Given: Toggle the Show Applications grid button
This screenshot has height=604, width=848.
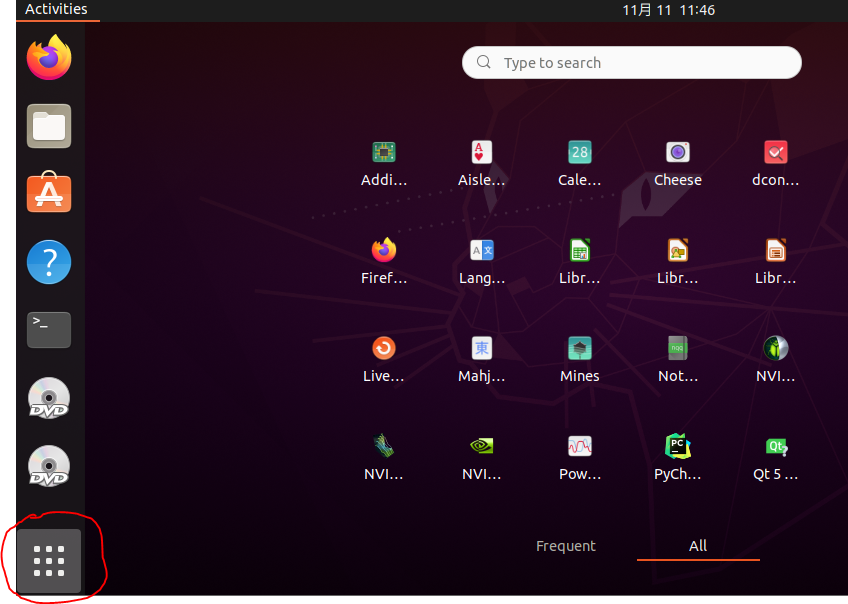Looking at the screenshot, I should tap(49, 561).
